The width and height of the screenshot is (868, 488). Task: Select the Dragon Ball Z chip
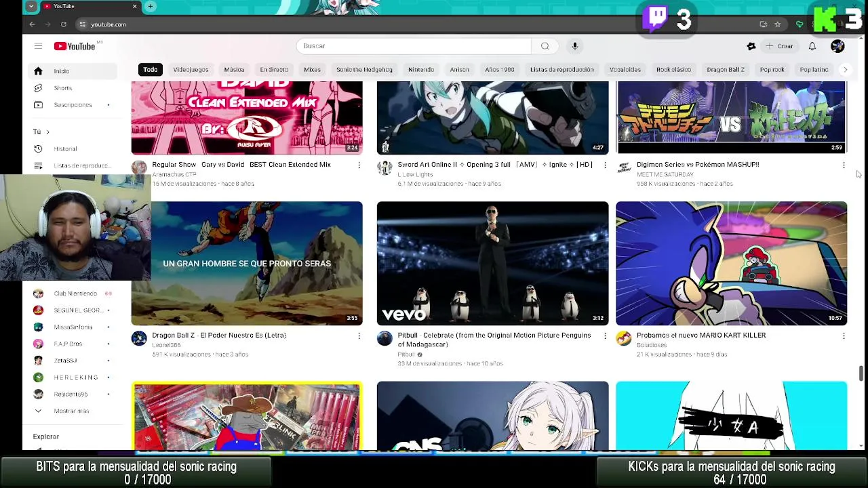click(x=725, y=69)
